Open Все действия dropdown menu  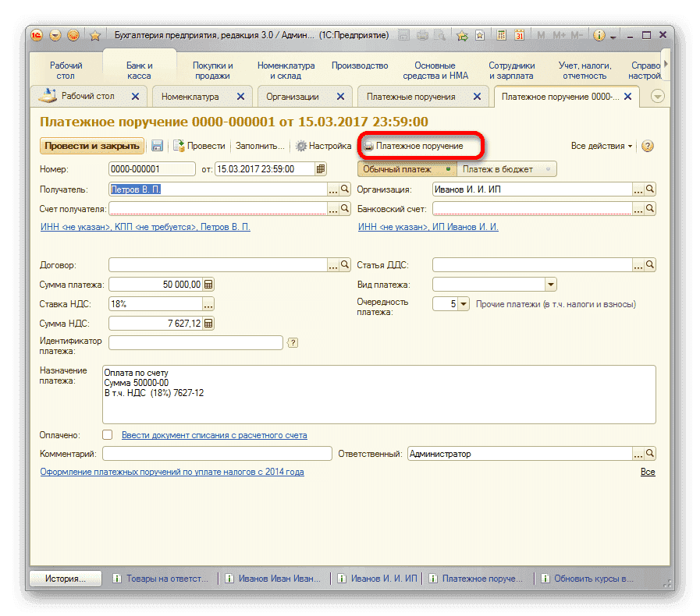pos(602,146)
